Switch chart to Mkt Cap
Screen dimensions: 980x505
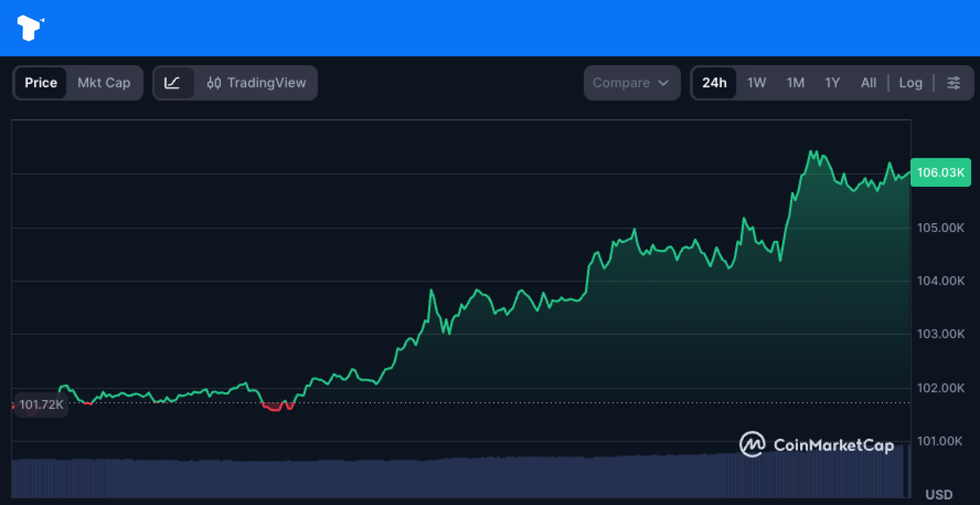104,83
